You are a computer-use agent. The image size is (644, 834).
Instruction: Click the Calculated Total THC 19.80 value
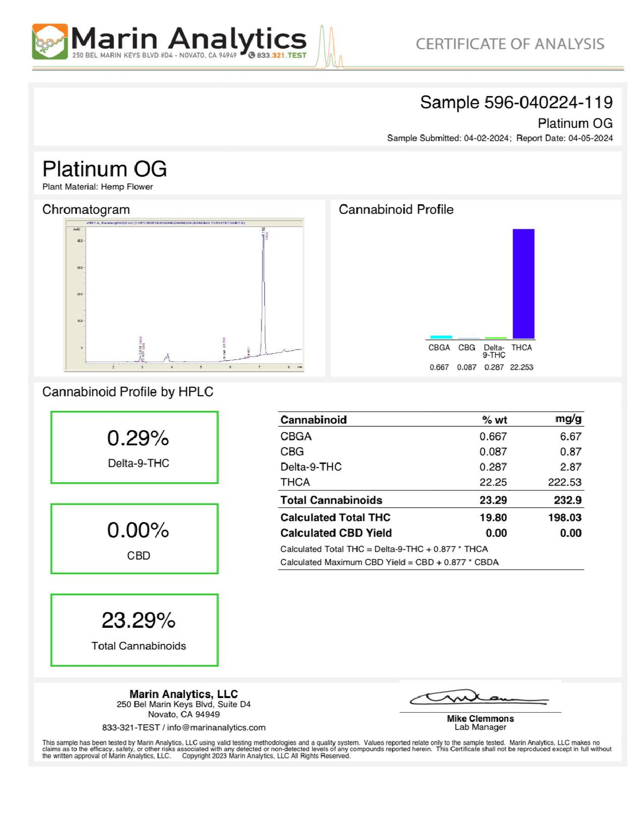[493, 518]
